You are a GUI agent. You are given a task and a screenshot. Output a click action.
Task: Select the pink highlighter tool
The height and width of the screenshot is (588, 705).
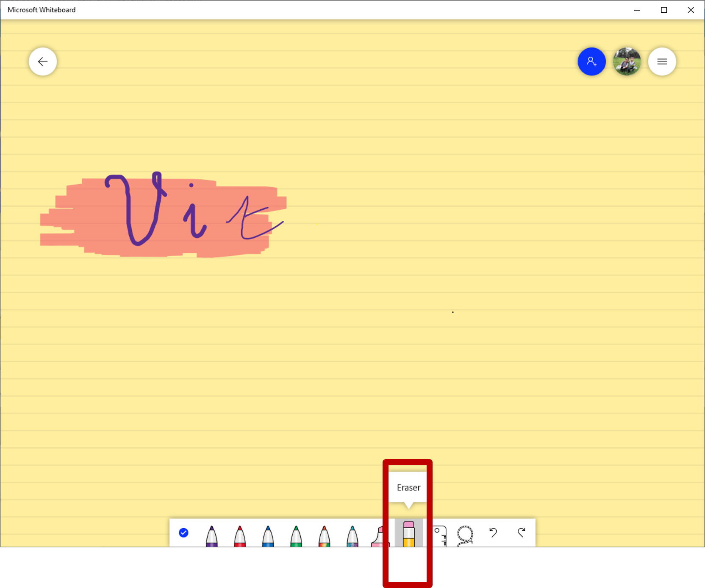pos(379,536)
